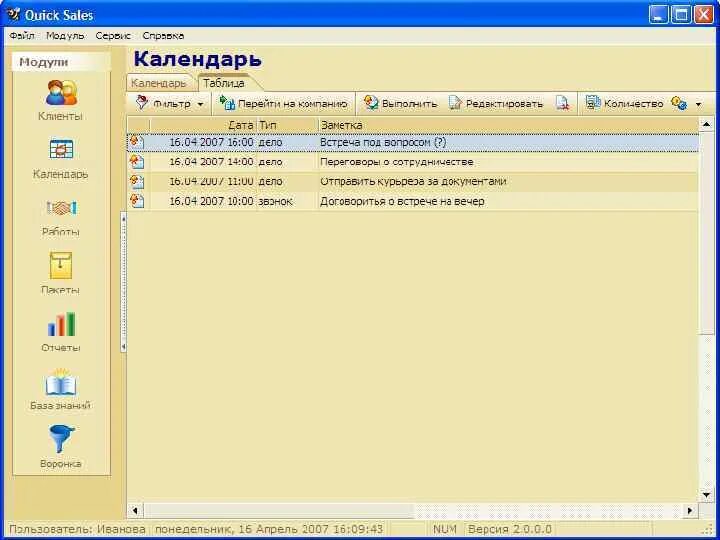Click NUM indicator in status bar
This screenshot has width=720, height=540.
point(444,529)
